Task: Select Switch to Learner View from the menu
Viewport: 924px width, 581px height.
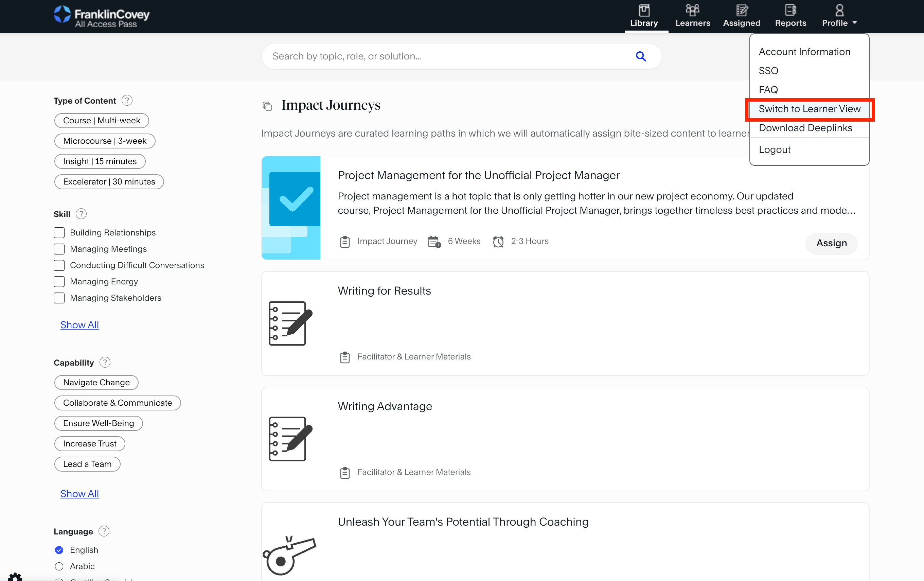Action: (x=810, y=109)
